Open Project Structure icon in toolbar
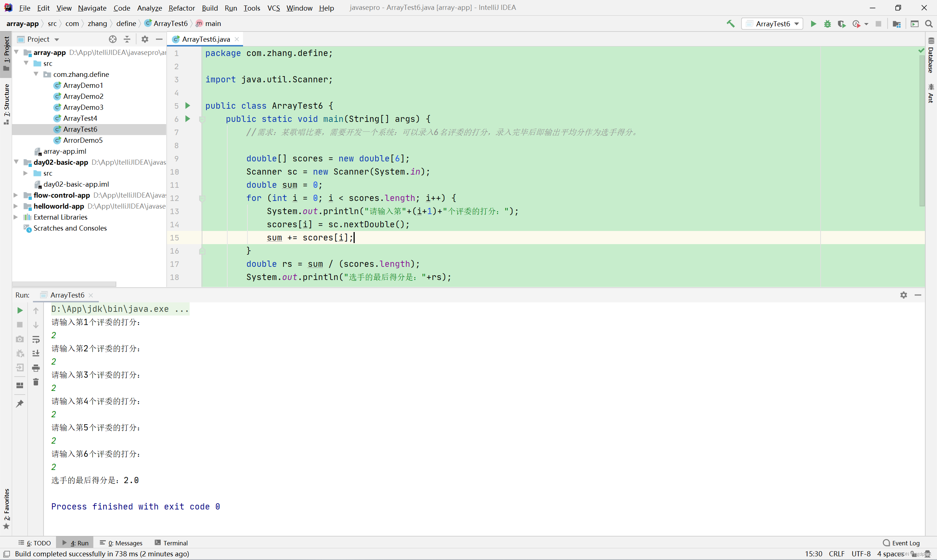Image resolution: width=937 pixels, height=560 pixels. point(897,24)
